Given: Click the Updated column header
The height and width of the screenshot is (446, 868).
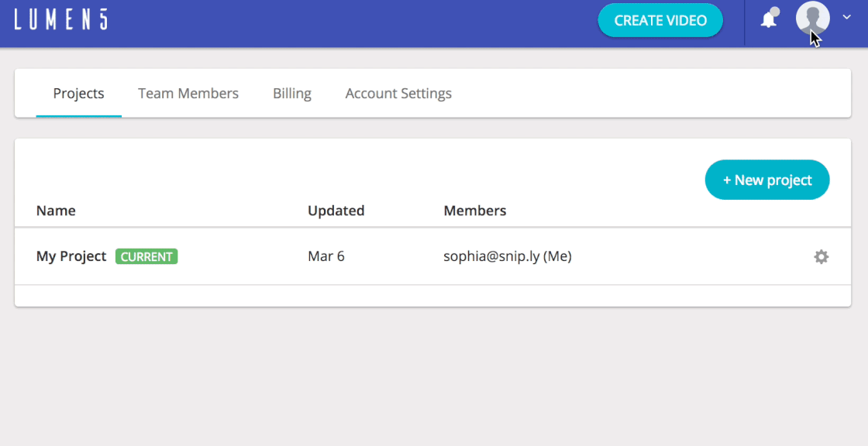Looking at the screenshot, I should (x=336, y=211).
